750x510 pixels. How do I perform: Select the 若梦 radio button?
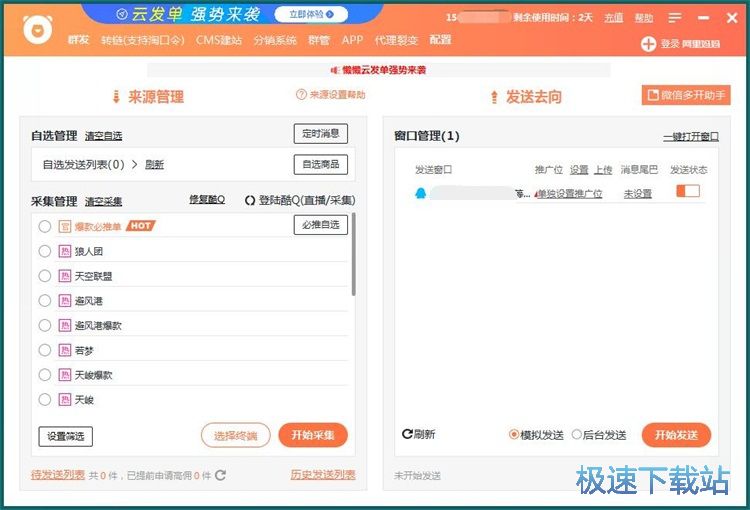click(x=44, y=350)
